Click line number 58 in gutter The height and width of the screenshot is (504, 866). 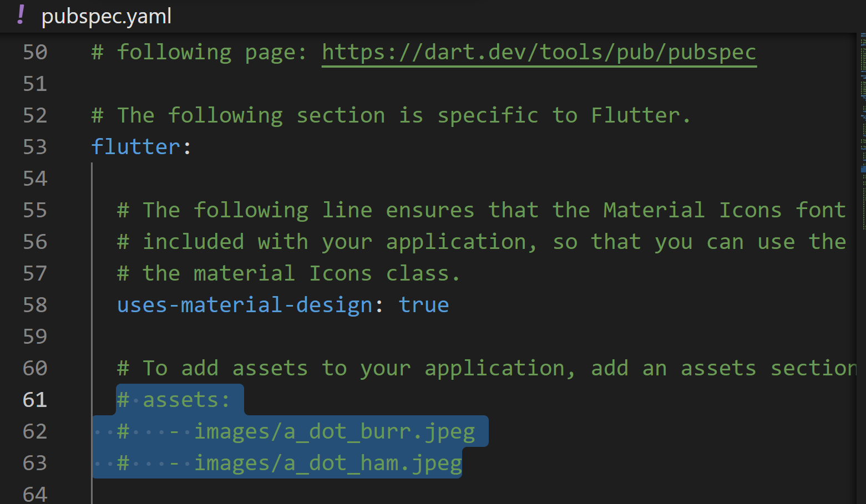35,305
